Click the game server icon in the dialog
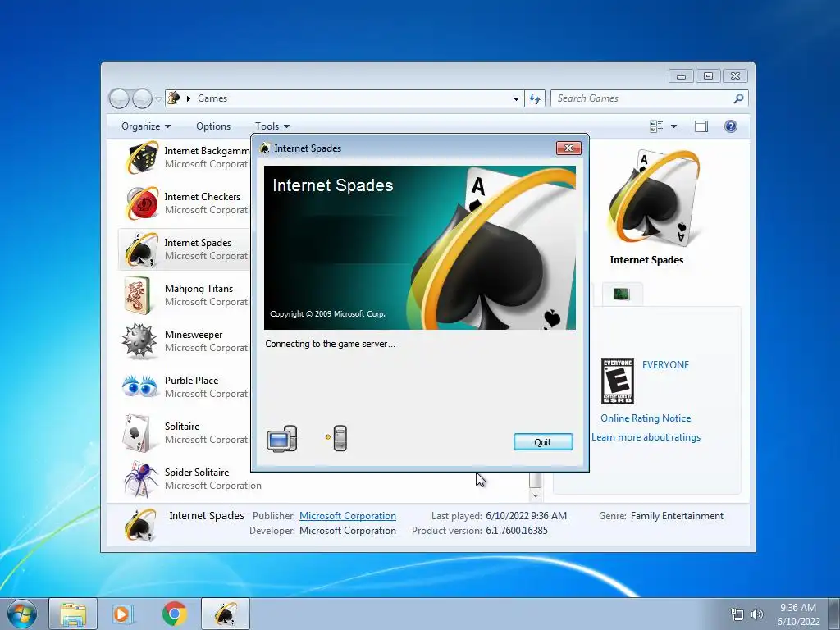The width and height of the screenshot is (840, 630). click(340, 438)
